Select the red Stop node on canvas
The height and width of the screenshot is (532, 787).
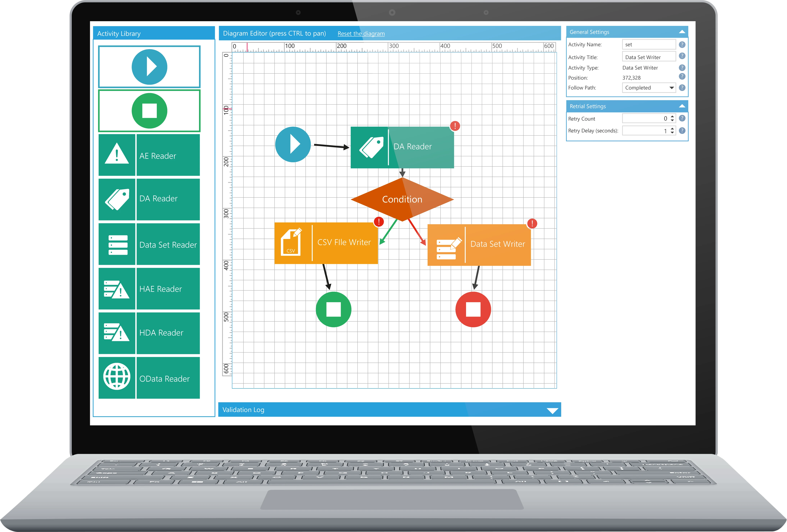pyautogui.click(x=473, y=309)
